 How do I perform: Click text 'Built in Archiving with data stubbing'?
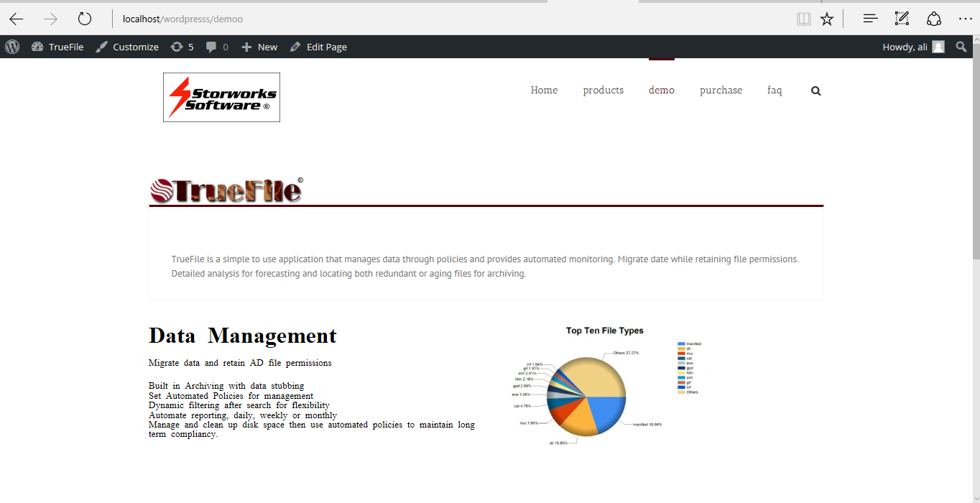click(226, 386)
